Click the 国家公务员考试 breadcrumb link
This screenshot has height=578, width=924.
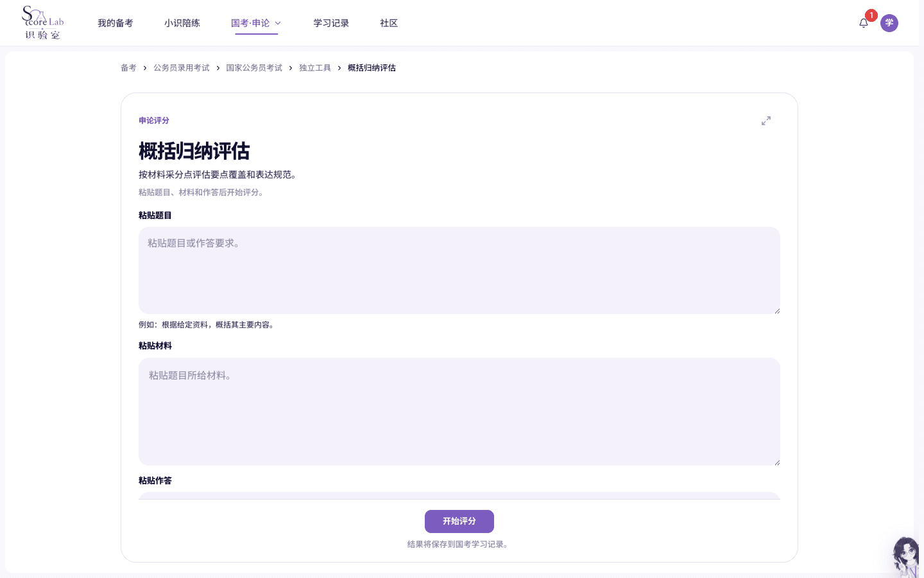tap(254, 68)
